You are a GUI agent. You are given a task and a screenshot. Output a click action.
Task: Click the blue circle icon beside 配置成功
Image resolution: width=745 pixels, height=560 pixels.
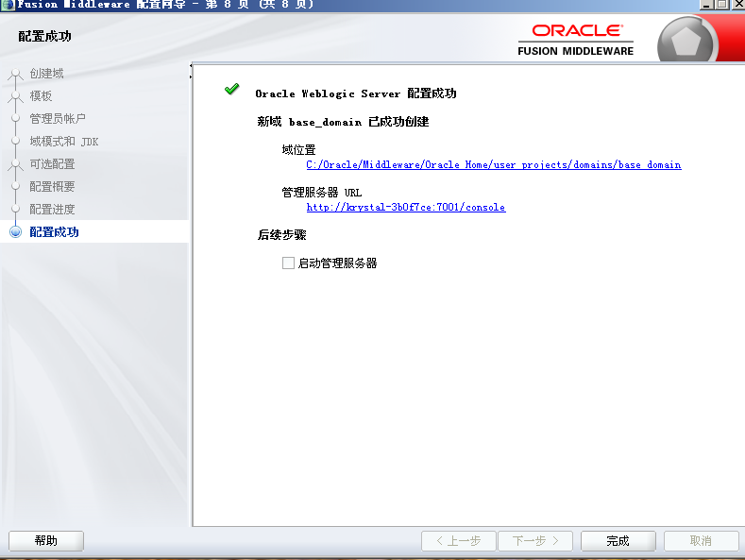(16, 232)
